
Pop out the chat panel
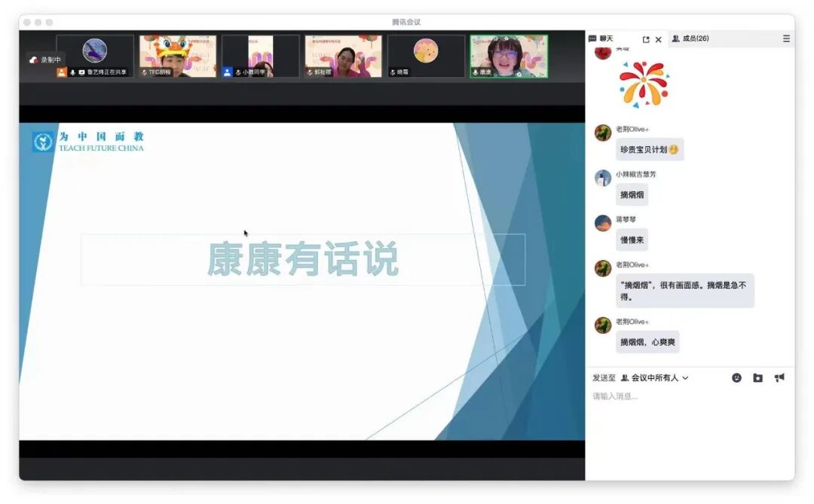point(645,38)
